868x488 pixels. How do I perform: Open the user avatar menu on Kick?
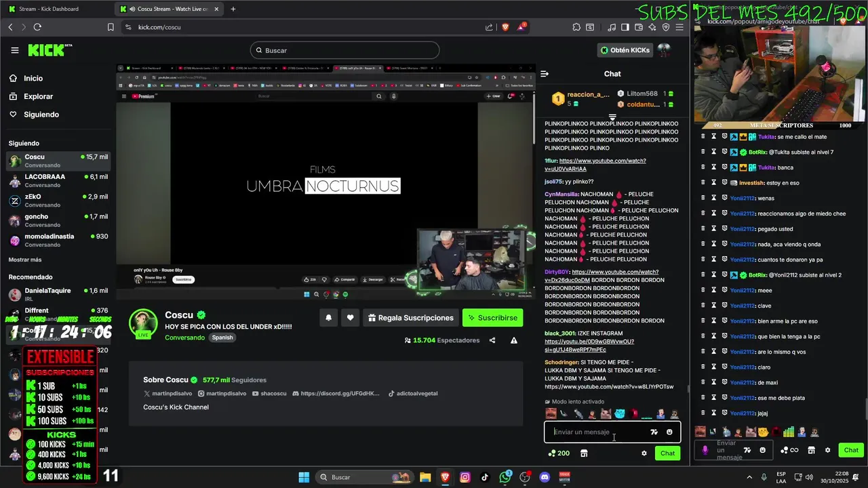click(664, 50)
